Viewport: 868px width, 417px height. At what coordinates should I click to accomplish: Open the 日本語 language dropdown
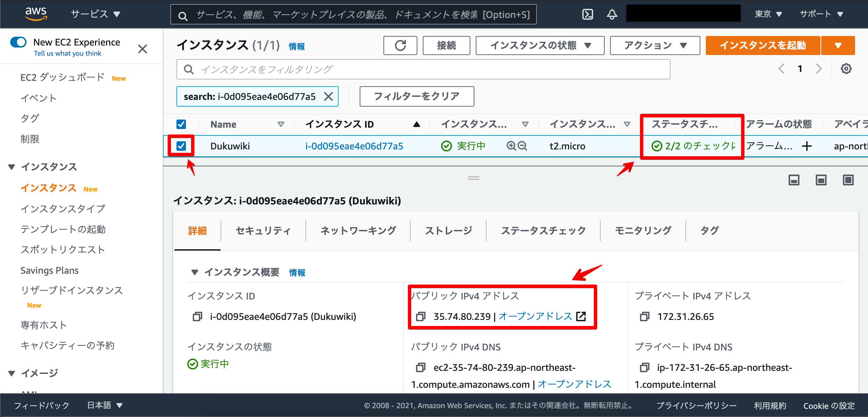tap(105, 405)
